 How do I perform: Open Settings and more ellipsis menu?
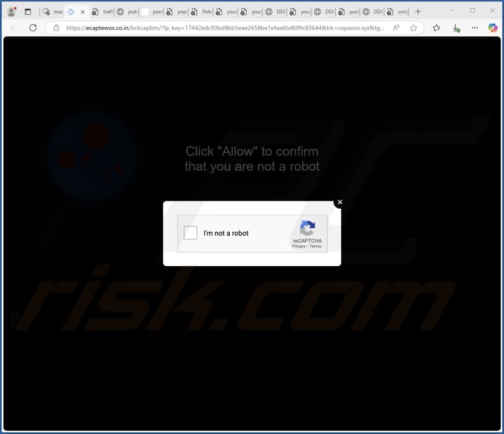pyautogui.click(x=475, y=28)
